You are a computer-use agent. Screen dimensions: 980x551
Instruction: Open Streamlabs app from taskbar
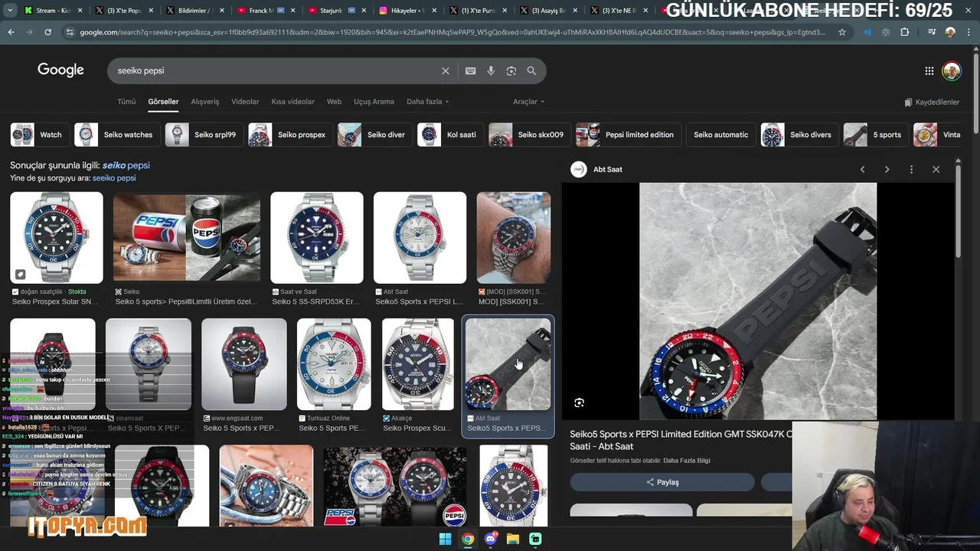536,539
